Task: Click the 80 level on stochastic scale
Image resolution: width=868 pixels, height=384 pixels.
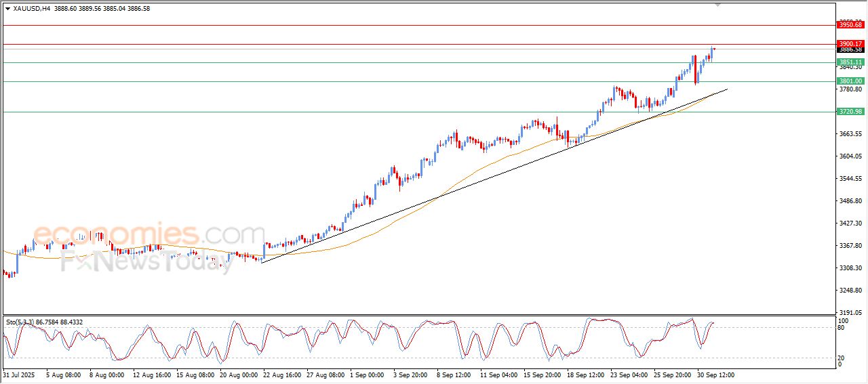Action: (842, 328)
